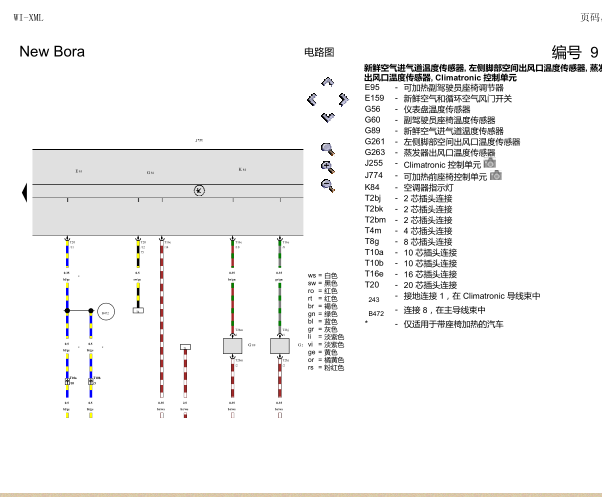The height and width of the screenshot is (499, 602).
Task: Click color key ws = 白色
Action: tap(322, 276)
